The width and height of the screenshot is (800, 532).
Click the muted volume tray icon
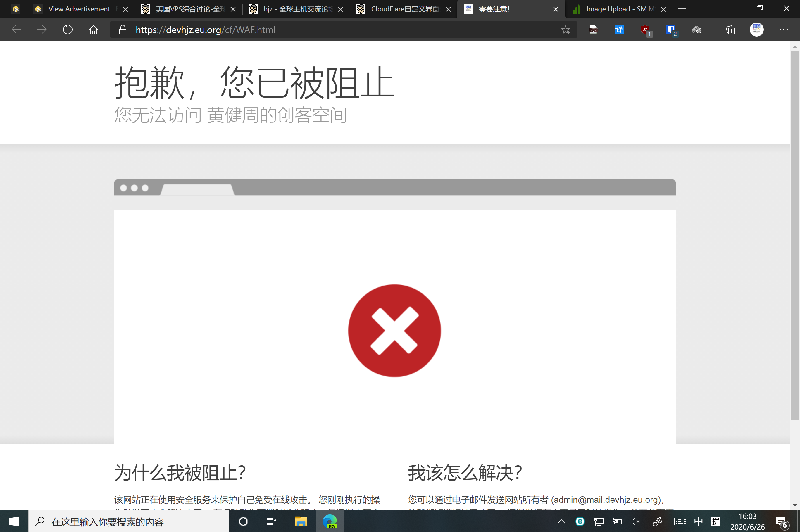click(x=636, y=521)
